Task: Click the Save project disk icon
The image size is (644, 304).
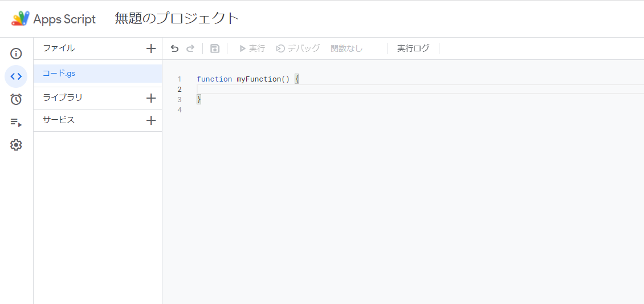Action: 215,48
